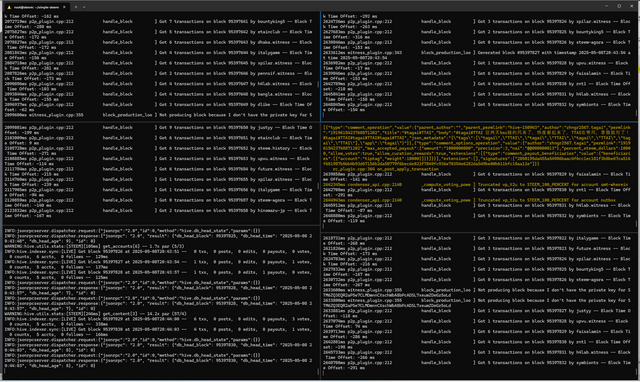Click the tab's terminal profile icon
The image size is (640, 382).
(x=9, y=7)
